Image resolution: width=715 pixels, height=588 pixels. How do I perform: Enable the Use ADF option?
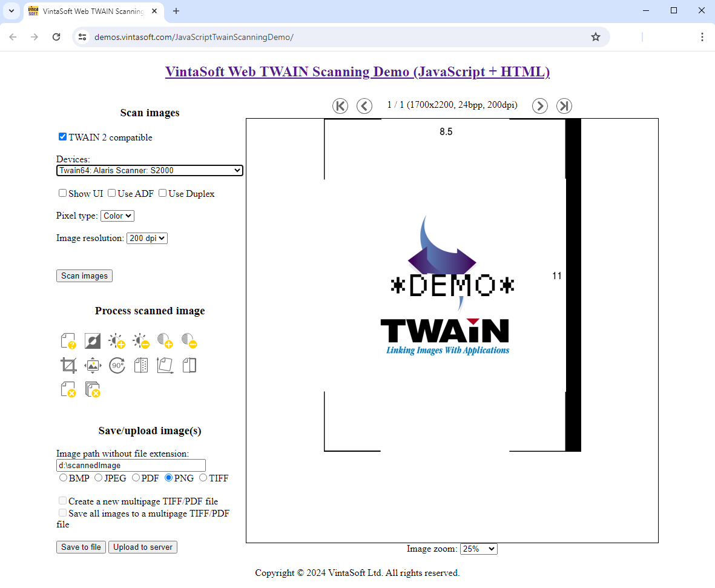[111, 193]
